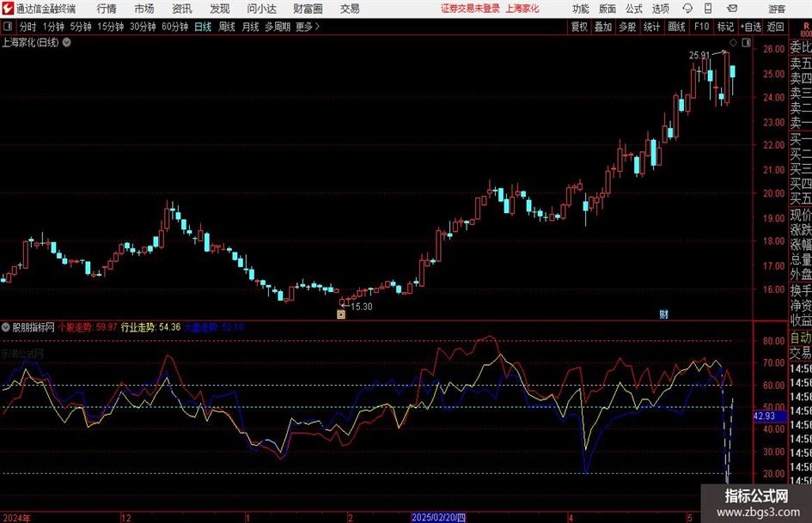This screenshot has width=812, height=523.
Task: Click the 12 month marker on time axis
Action: coord(125,518)
